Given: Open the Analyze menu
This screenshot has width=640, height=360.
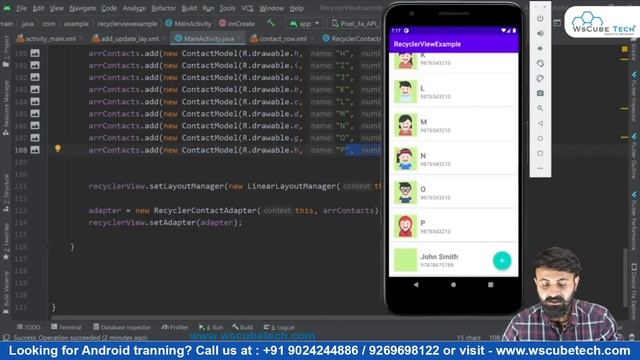Looking at the screenshot, I should coord(134,8).
